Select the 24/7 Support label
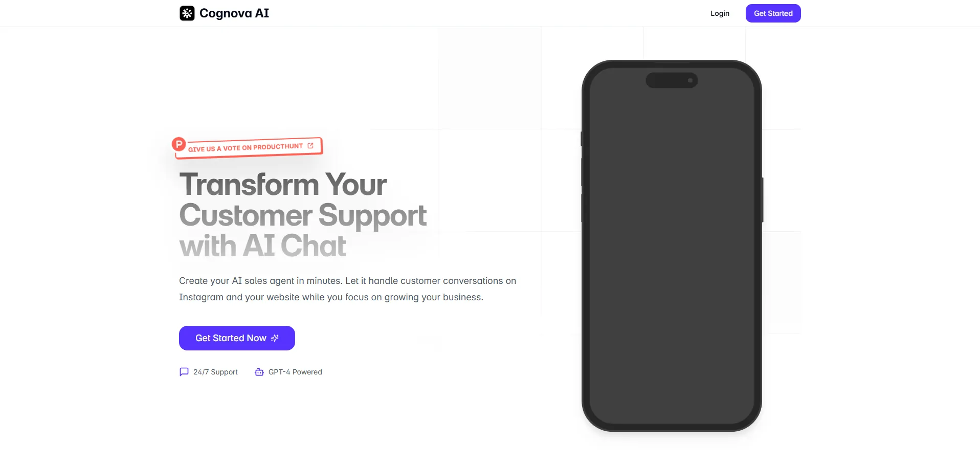Image resolution: width=980 pixels, height=465 pixels. [215, 372]
